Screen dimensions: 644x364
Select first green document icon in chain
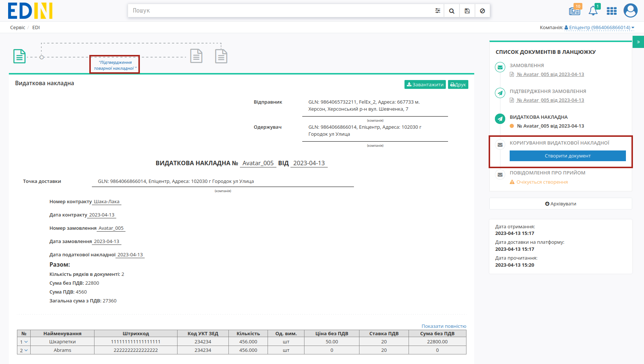tap(20, 56)
